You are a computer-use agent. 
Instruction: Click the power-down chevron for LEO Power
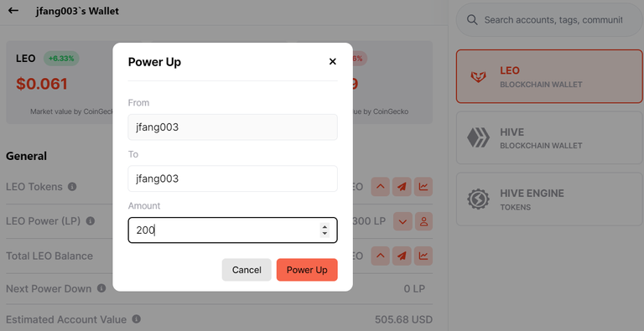tap(402, 222)
